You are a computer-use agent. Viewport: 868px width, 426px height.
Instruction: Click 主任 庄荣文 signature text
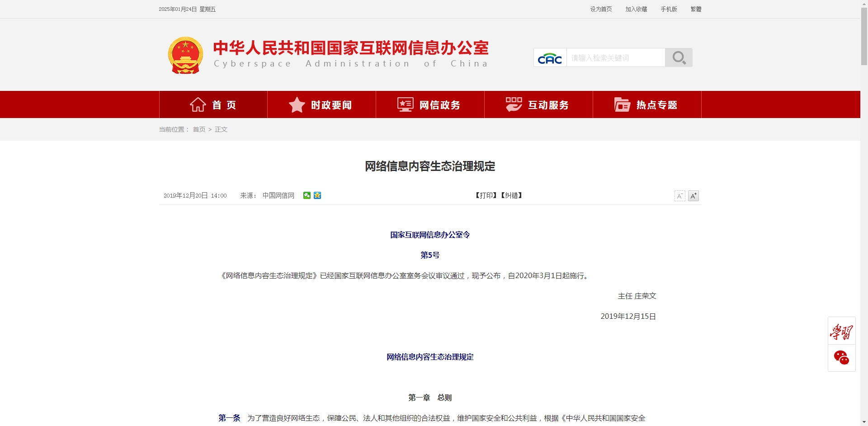point(637,296)
